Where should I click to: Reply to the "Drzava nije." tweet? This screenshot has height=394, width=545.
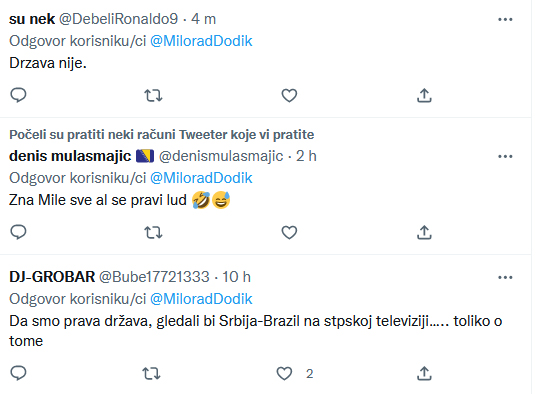tap(18, 95)
